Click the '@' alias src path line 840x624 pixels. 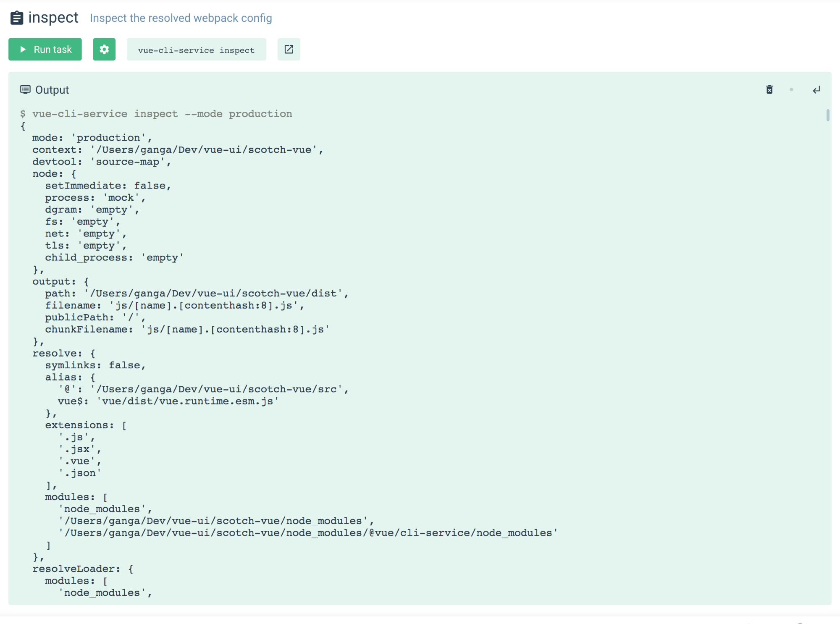[203, 389]
